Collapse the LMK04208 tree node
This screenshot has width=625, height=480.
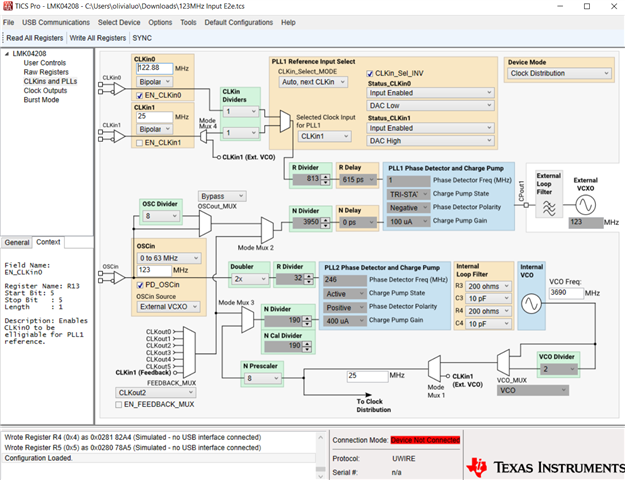tap(7, 54)
